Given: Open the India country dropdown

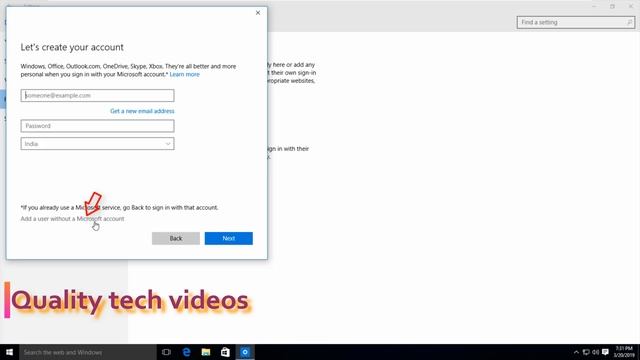Looking at the screenshot, I should [98, 144].
